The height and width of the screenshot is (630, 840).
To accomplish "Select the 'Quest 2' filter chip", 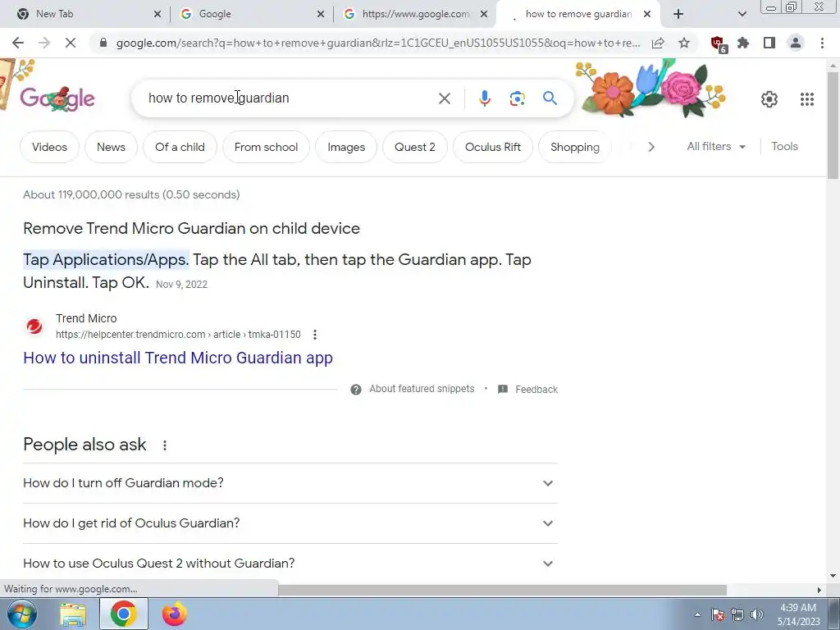I will pos(414,147).
